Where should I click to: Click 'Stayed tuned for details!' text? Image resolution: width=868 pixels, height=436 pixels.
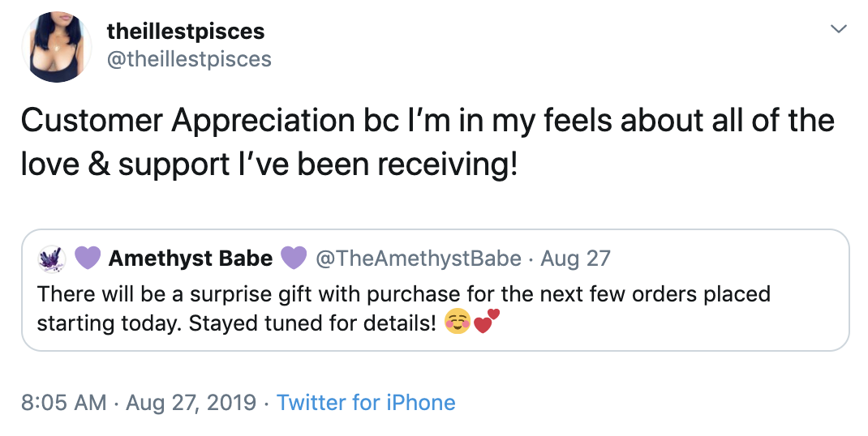coord(312,323)
